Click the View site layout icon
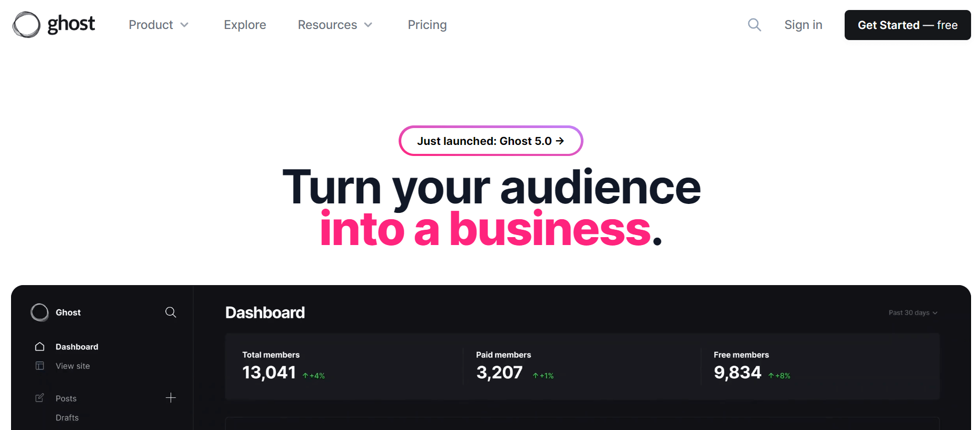Viewport: 980px width, 430px height. tap(39, 366)
